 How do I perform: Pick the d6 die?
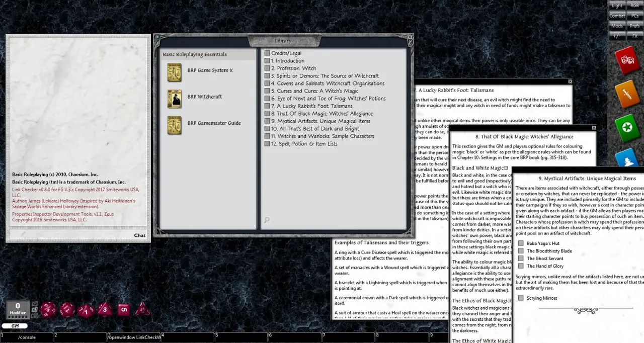point(124,309)
